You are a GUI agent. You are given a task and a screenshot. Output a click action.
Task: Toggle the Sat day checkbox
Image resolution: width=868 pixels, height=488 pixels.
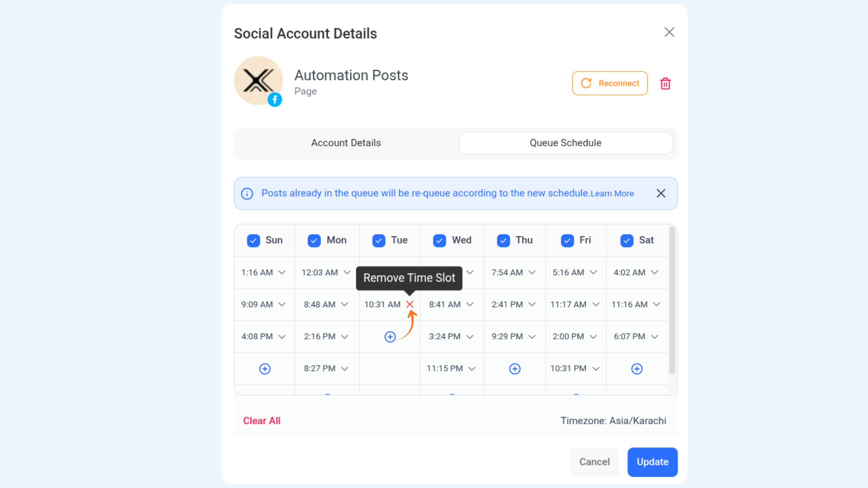tap(627, 240)
